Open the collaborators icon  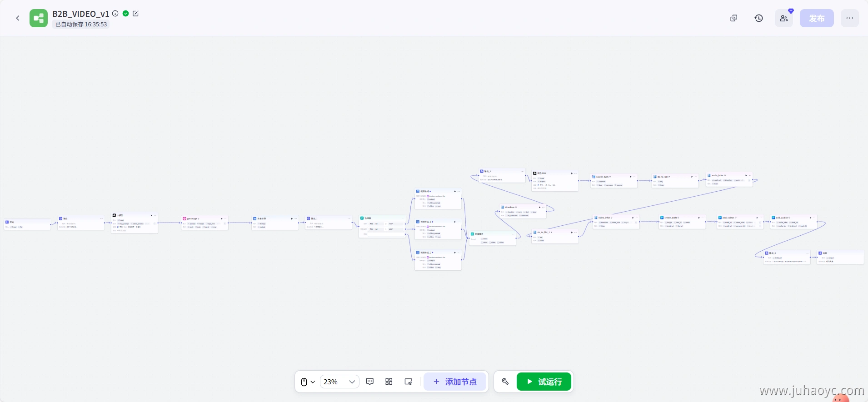(783, 18)
